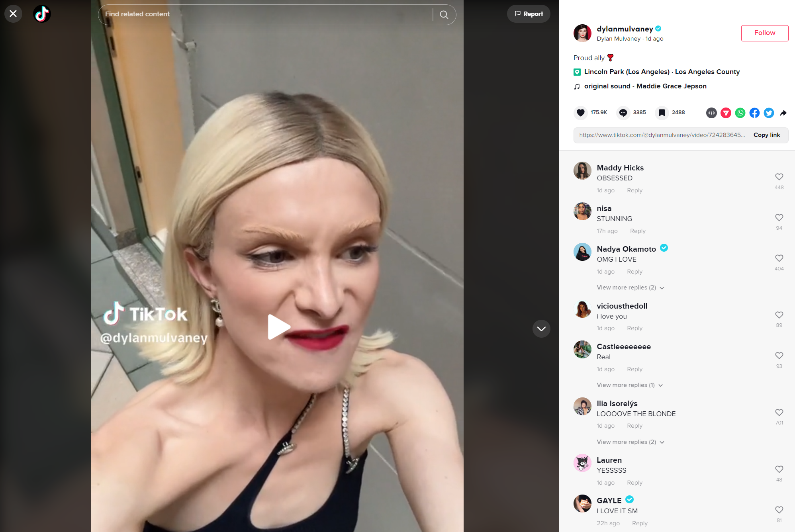Copy the video link
Image resolution: width=795 pixels, height=532 pixels.
click(767, 135)
